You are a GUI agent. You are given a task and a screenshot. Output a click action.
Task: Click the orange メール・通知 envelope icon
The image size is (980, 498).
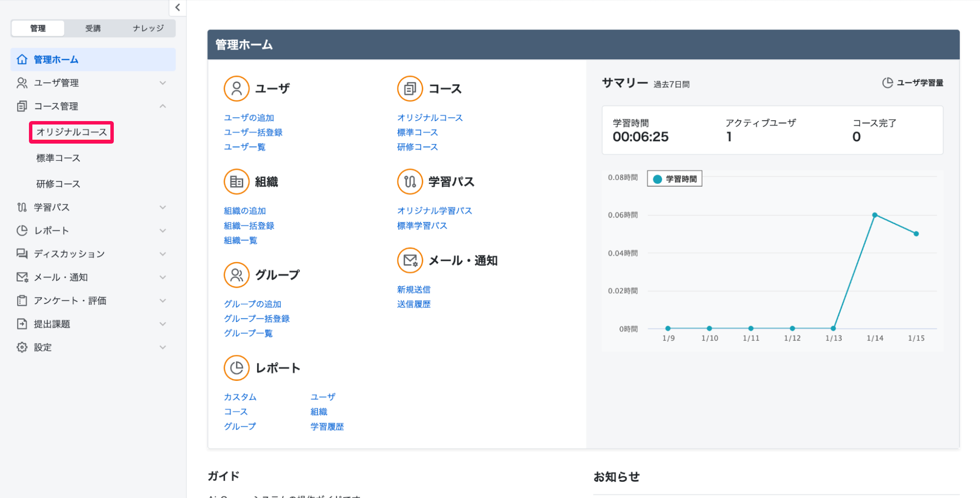tap(410, 260)
